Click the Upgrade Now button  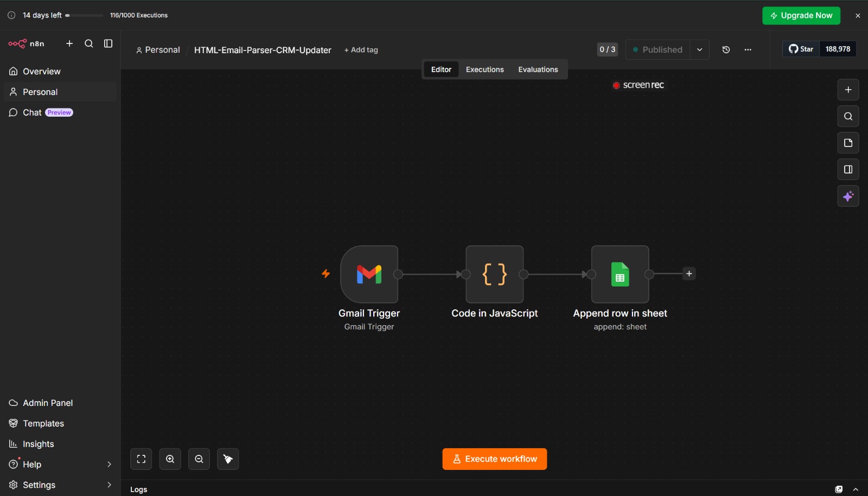pyautogui.click(x=801, y=16)
